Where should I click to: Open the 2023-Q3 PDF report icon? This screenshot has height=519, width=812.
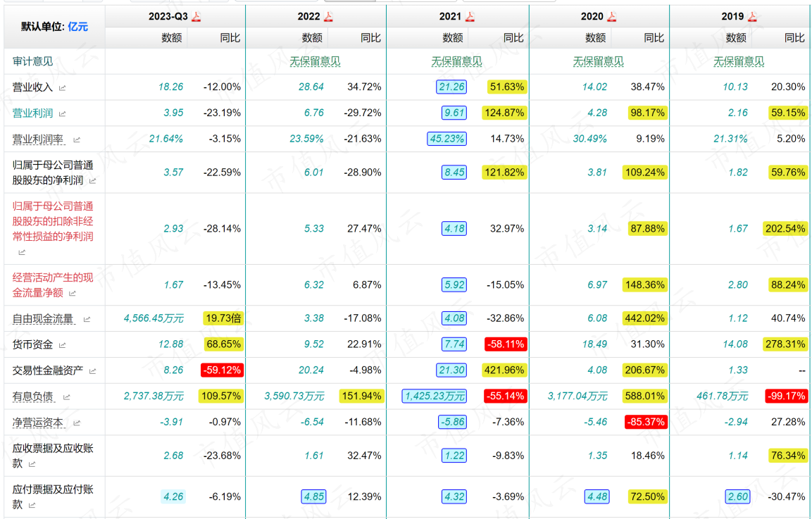(196, 17)
